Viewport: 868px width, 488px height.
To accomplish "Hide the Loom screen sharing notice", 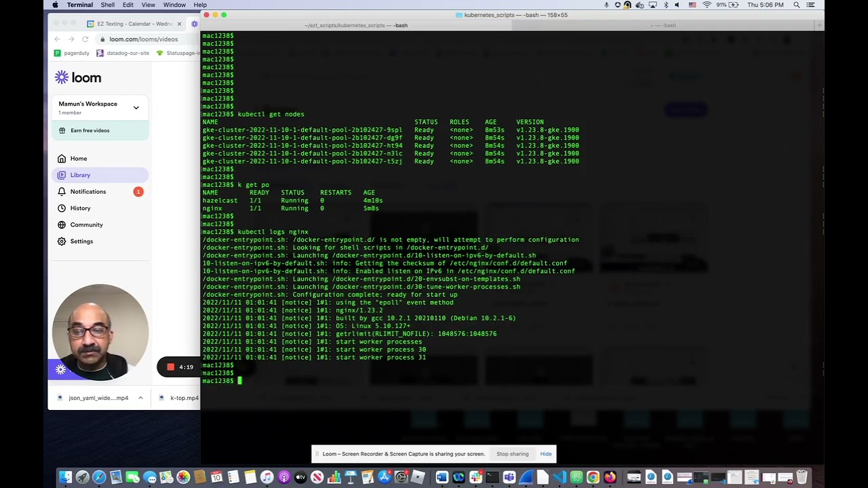I will point(546,454).
